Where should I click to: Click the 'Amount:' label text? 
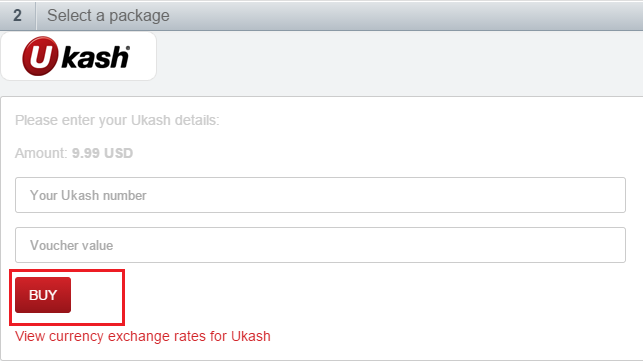[41, 153]
